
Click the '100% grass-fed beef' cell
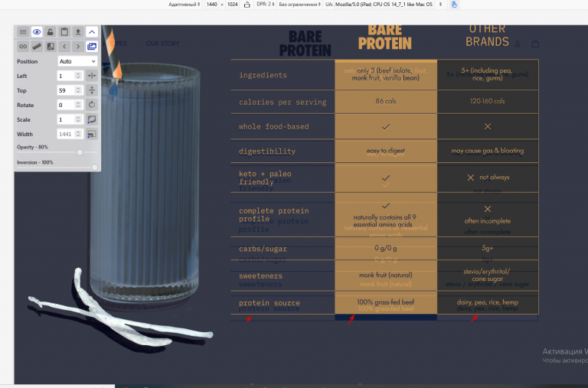pyautogui.click(x=386, y=302)
